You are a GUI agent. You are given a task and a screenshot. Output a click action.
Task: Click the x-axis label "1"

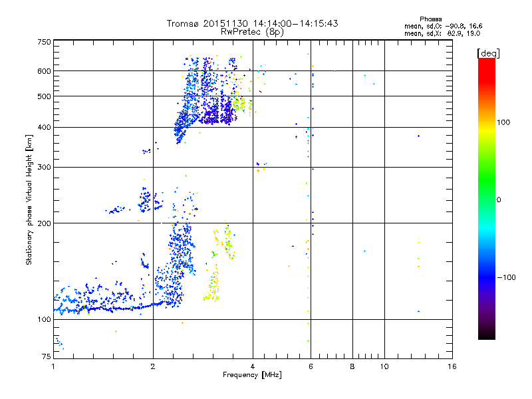[53, 366]
